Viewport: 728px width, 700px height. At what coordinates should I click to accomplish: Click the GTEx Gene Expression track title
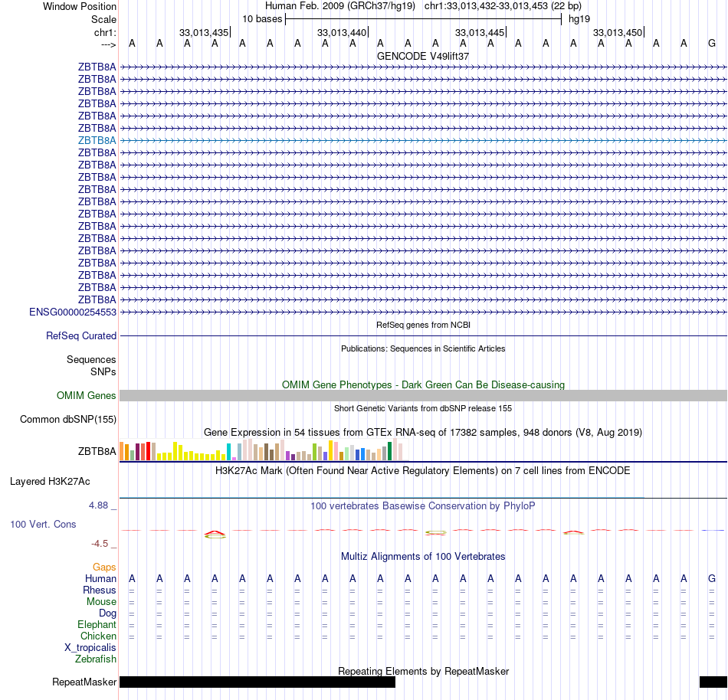coord(423,433)
